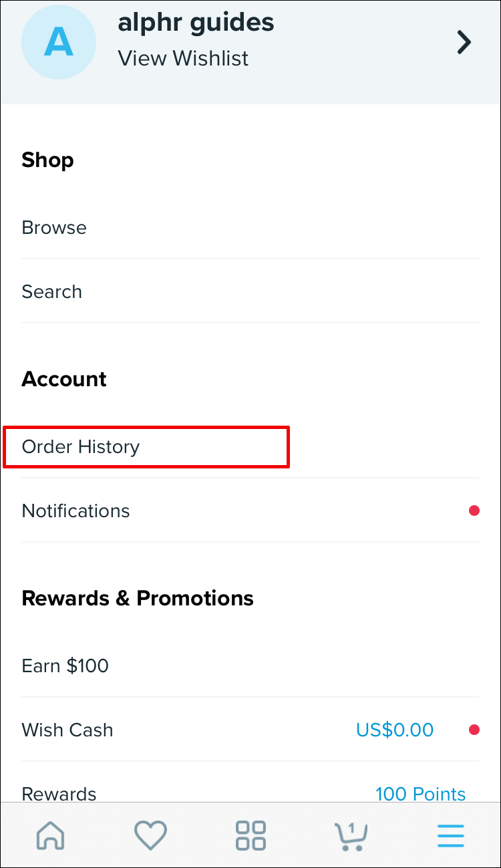Click the red dot beside Notifications

(474, 511)
